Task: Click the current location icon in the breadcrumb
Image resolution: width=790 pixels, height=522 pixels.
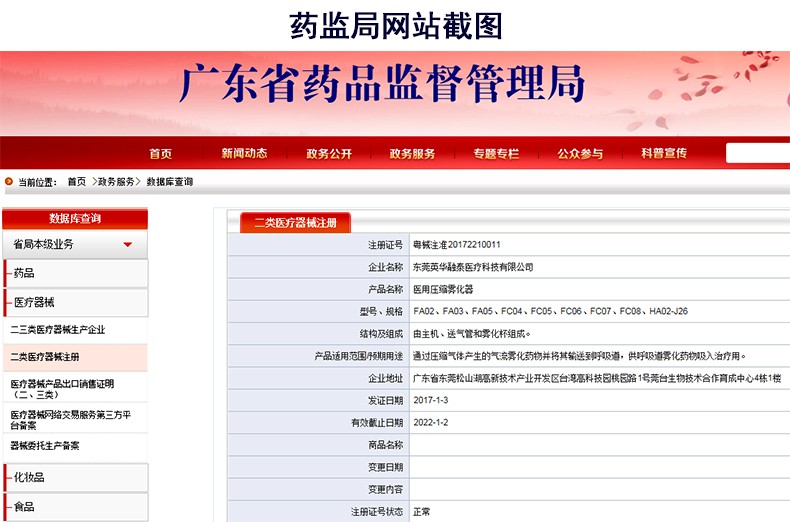Action: coord(9,182)
